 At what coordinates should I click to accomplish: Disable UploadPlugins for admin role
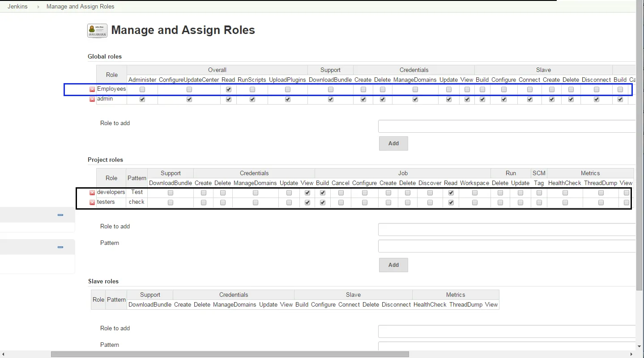tap(288, 99)
